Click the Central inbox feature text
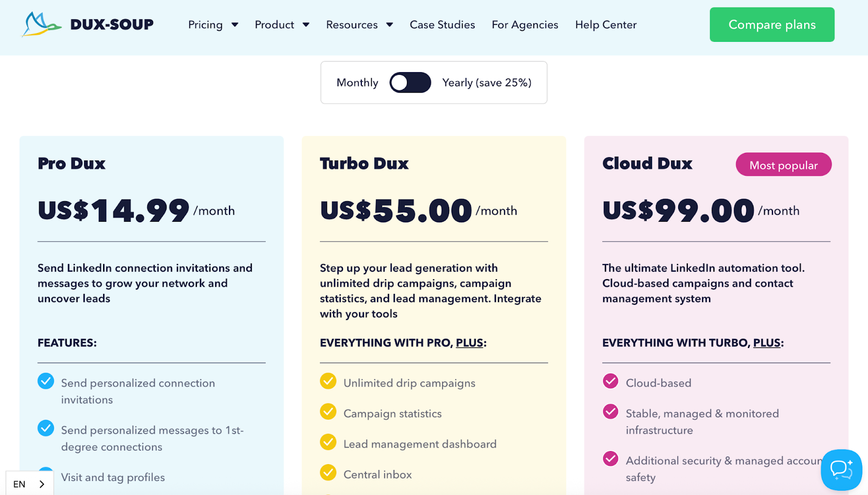Viewport: 868px width, 495px height. tap(378, 474)
